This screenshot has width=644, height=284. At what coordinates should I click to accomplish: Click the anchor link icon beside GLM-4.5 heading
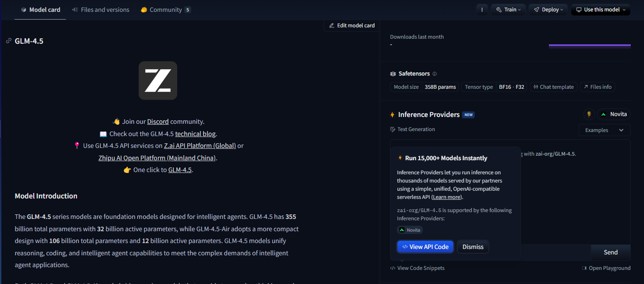coord(9,41)
